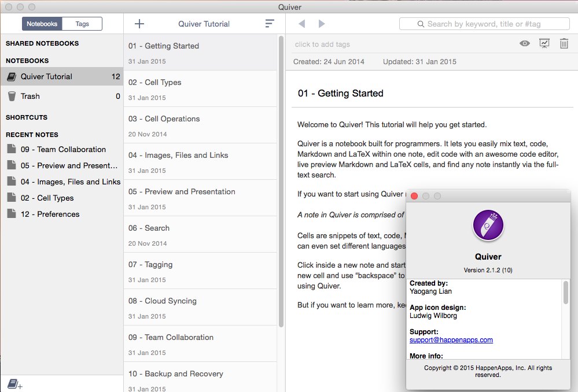Image resolution: width=578 pixels, height=392 pixels.
Task: Click to add tags field
Action: coord(322,44)
